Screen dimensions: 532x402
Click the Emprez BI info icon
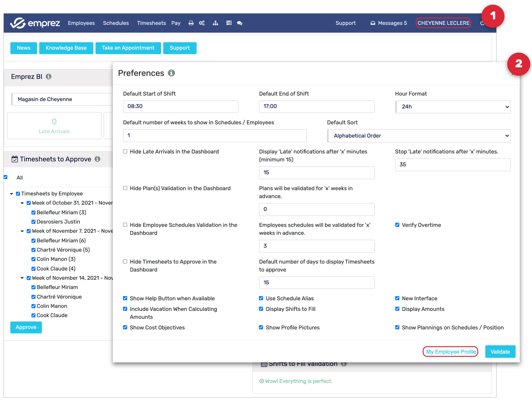(49, 77)
